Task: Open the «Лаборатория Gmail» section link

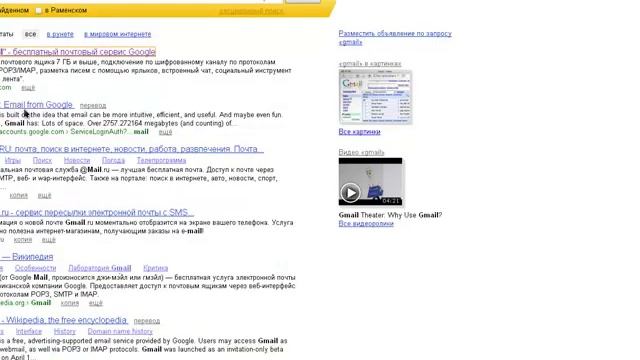Action: [x=100, y=268]
